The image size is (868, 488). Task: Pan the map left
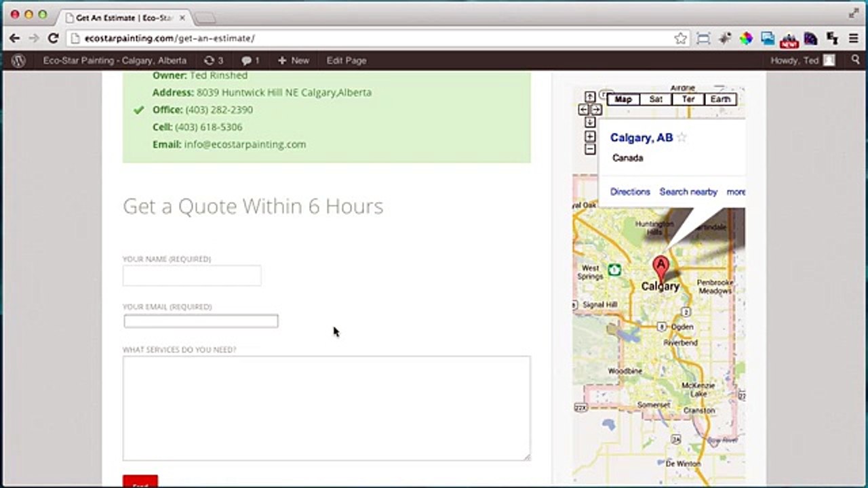[583, 109]
